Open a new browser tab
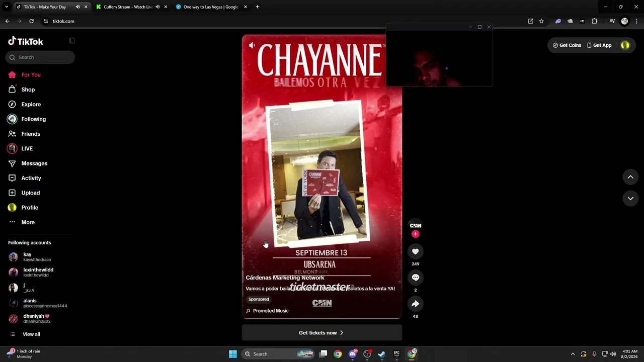The image size is (644, 362). (258, 7)
